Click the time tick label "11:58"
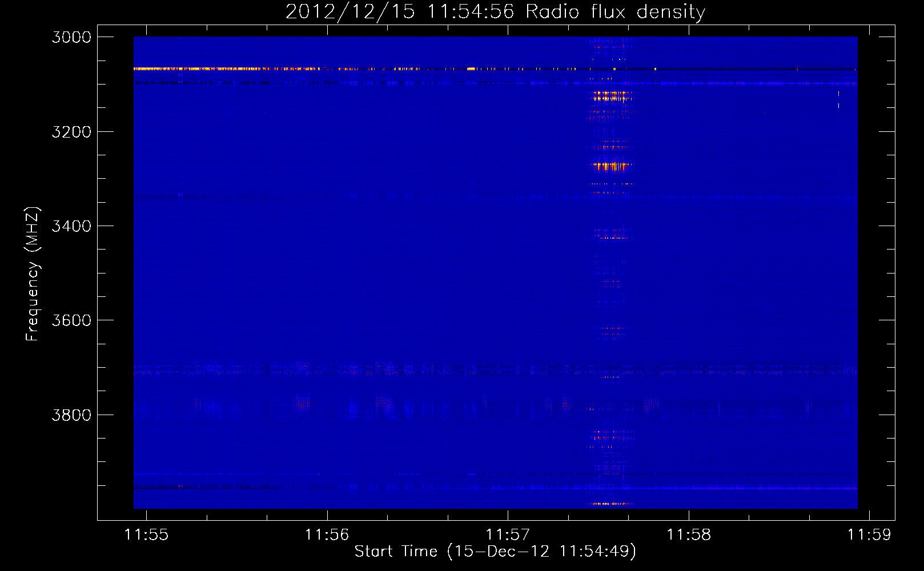Image resolution: width=924 pixels, height=571 pixels. point(689,535)
